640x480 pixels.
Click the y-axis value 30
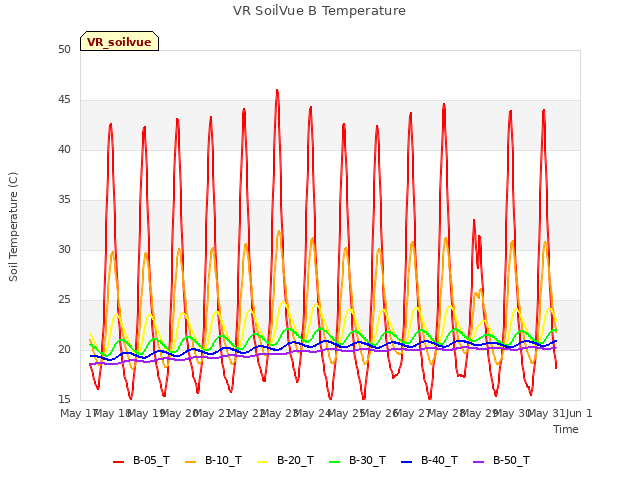tap(64, 250)
